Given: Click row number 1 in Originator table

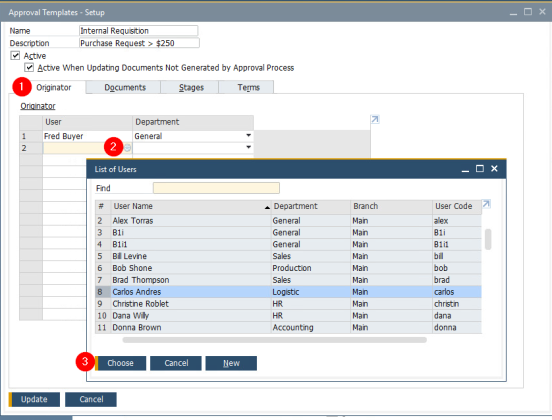Looking at the screenshot, I should coord(31,136).
